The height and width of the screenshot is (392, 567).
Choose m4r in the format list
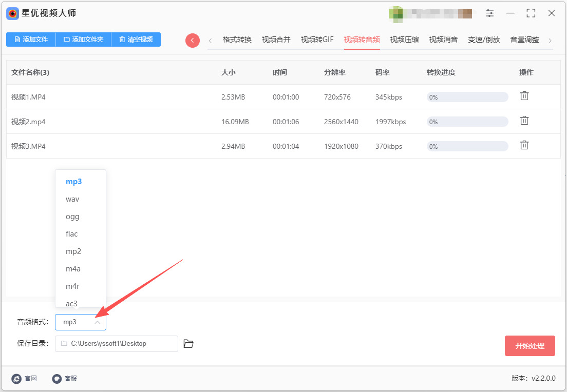point(81,286)
